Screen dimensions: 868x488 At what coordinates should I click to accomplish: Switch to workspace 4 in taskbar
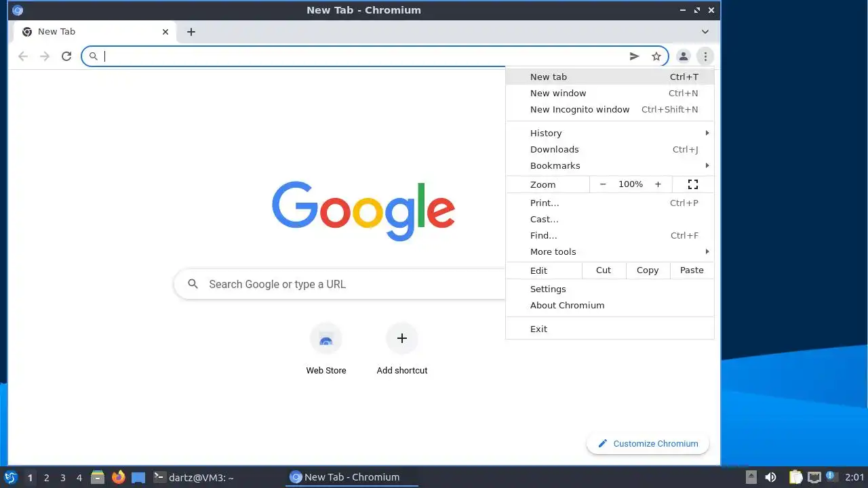click(x=79, y=477)
